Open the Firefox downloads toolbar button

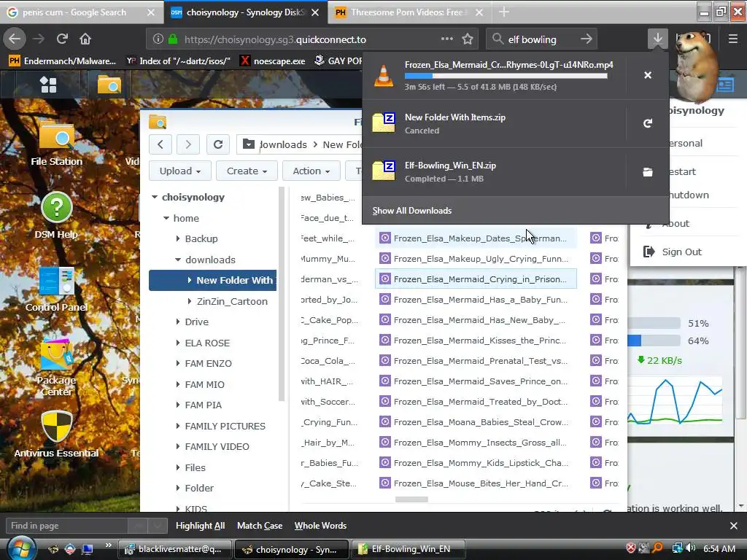pyautogui.click(x=657, y=39)
